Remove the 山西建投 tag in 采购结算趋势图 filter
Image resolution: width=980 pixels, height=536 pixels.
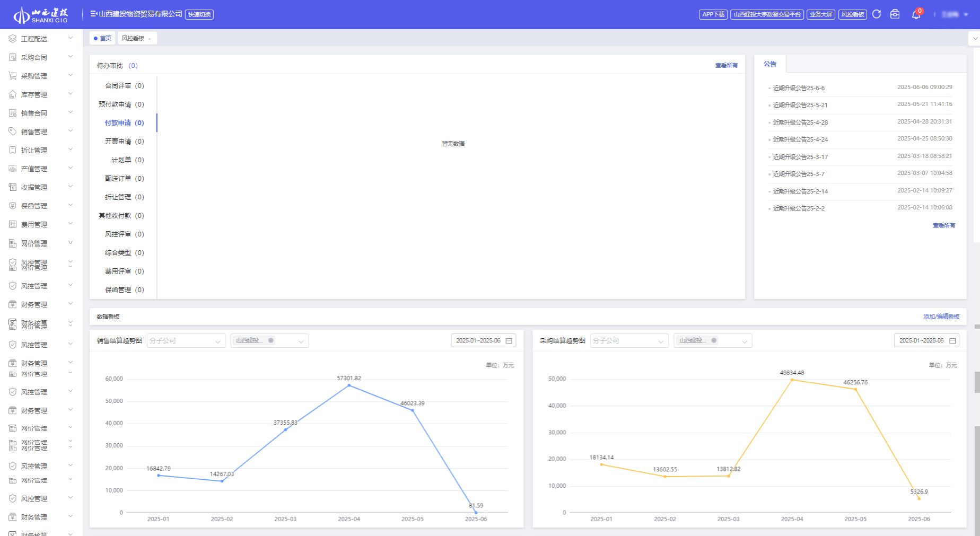point(714,340)
